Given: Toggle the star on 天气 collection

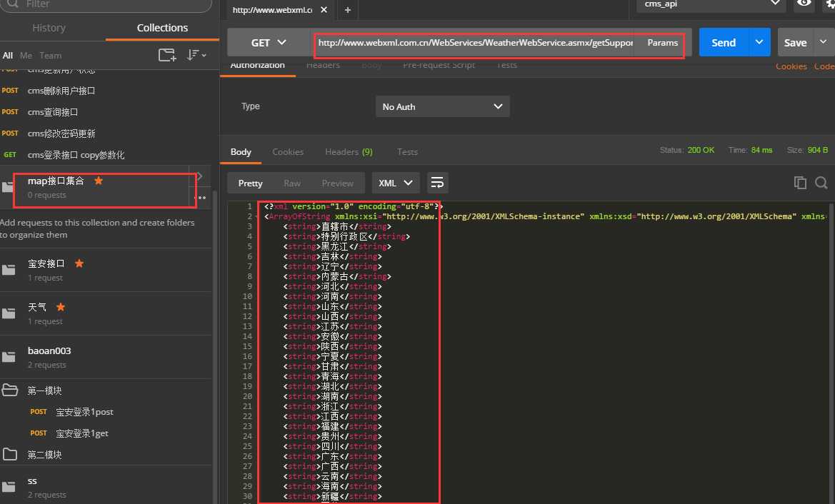Looking at the screenshot, I should pyautogui.click(x=61, y=307).
